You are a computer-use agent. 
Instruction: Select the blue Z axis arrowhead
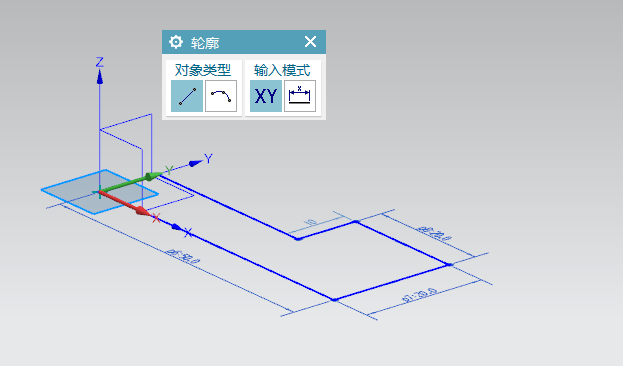[100, 76]
